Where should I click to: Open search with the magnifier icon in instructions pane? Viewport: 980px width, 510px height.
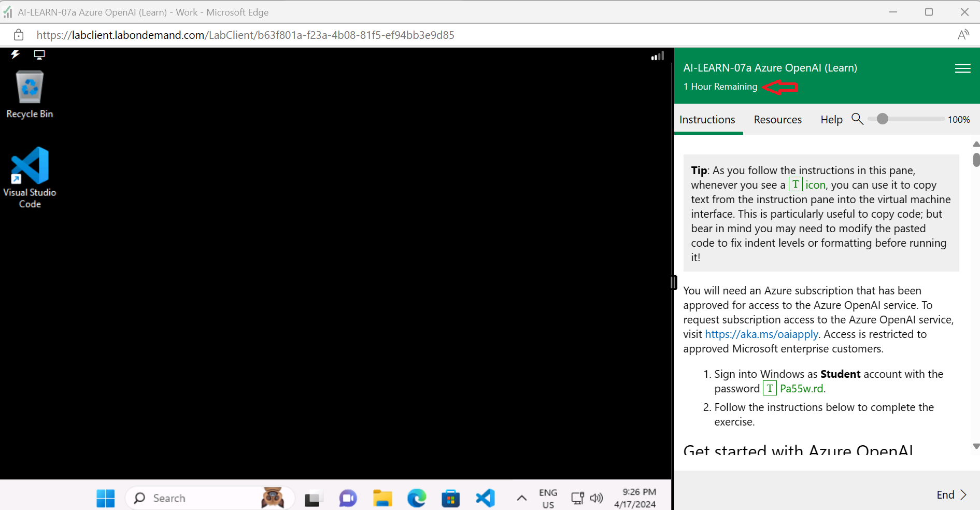(x=857, y=119)
